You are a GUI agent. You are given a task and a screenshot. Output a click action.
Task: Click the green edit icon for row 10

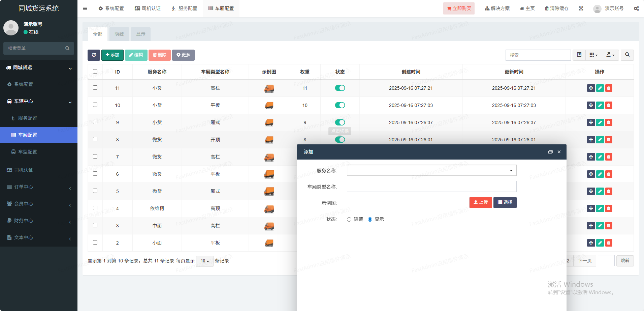coord(600,105)
